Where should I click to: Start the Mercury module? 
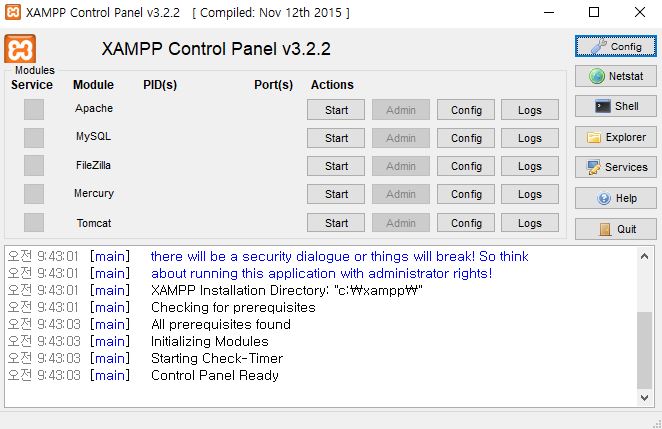point(336,194)
